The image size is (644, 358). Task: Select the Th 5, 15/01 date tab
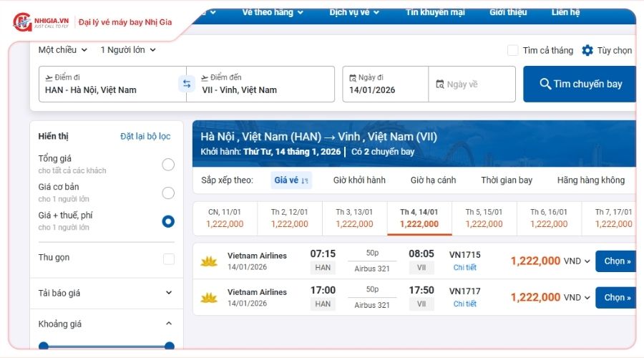coord(484,218)
